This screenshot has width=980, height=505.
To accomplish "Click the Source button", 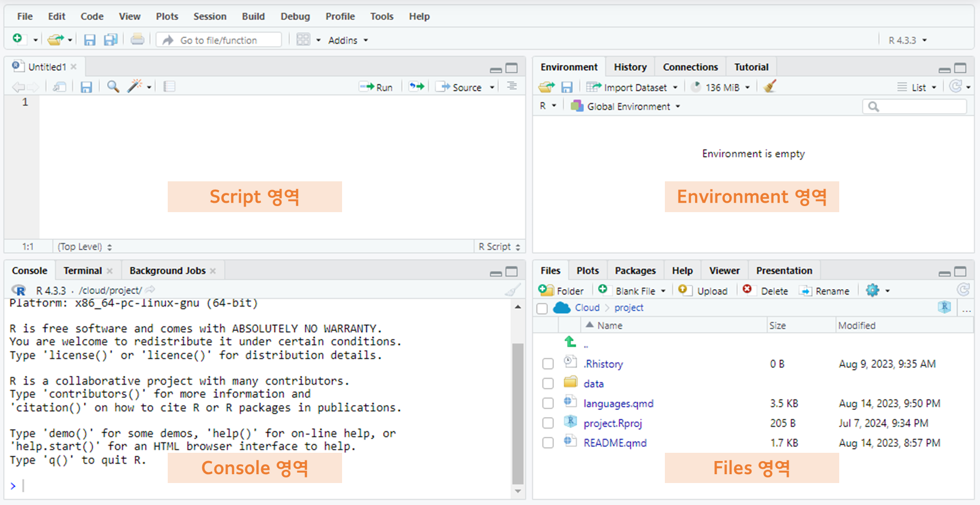I will (x=460, y=87).
